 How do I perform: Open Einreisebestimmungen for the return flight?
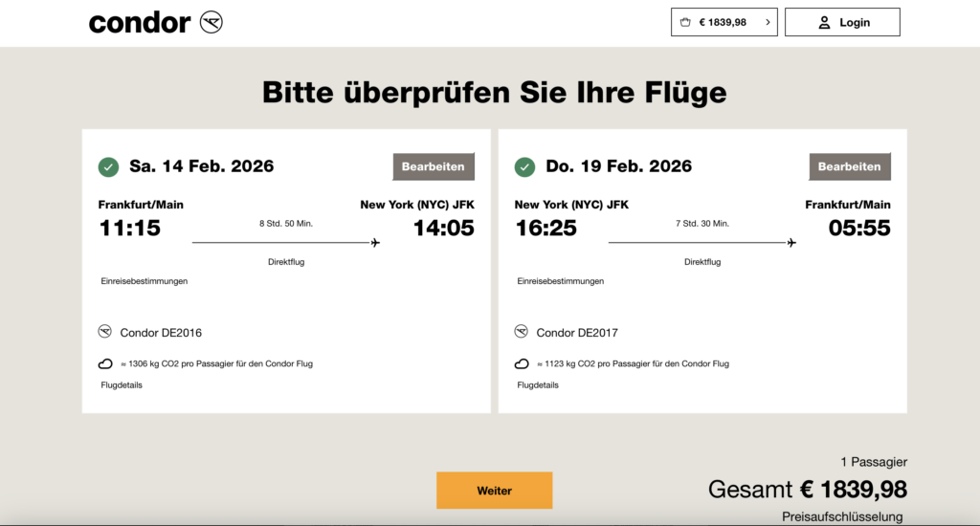click(x=561, y=281)
